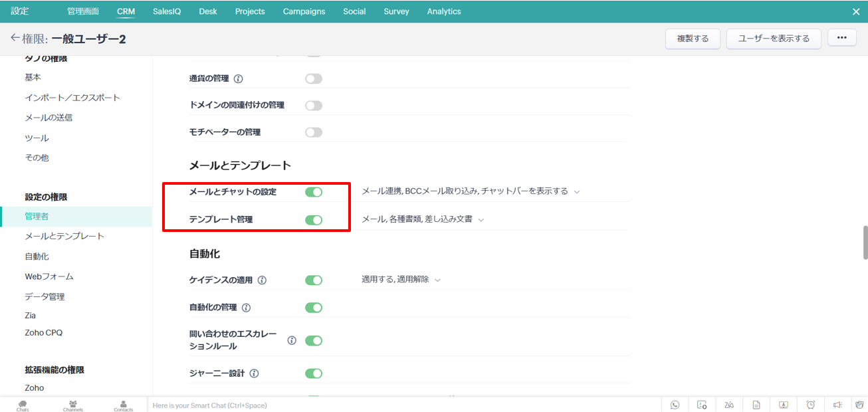Enable the 通貨の管理 toggle
This screenshot has height=412, width=868.
click(x=314, y=78)
